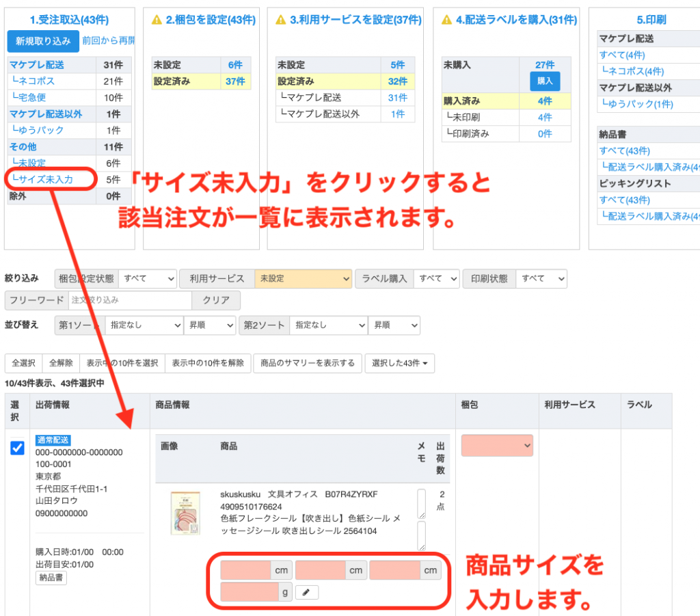
Task: Click the 31件 count for マケプレ配送 service
Action: pyautogui.click(x=398, y=97)
